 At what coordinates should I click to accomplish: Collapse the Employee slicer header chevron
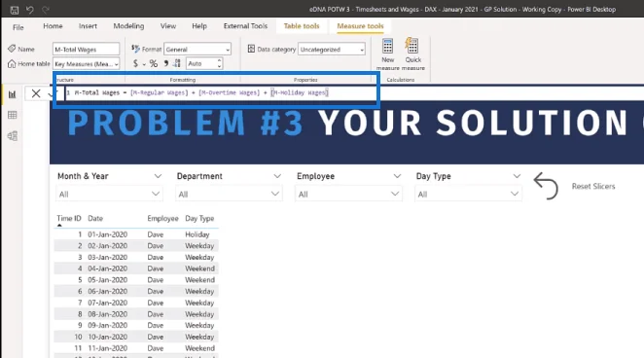(x=397, y=176)
